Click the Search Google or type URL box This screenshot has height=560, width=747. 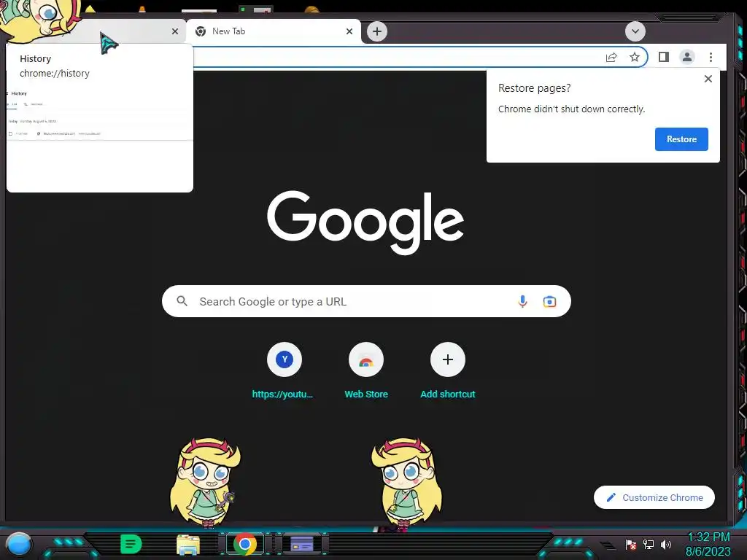click(366, 301)
